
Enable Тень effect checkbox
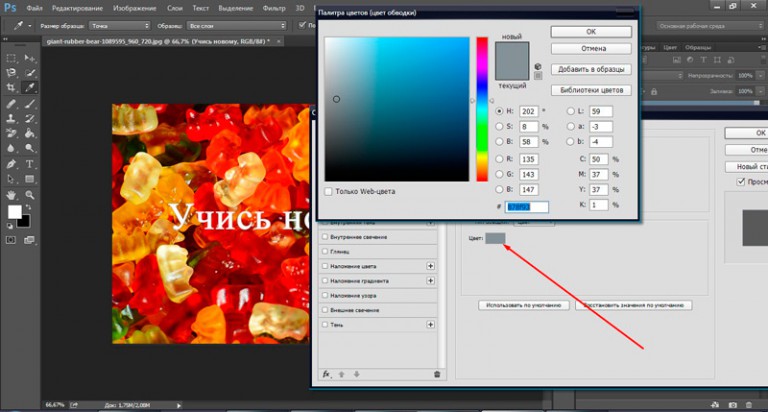(325, 324)
